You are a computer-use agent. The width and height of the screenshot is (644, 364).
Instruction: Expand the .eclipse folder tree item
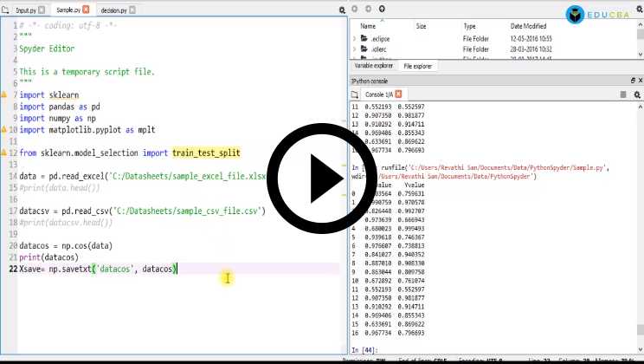click(x=355, y=39)
